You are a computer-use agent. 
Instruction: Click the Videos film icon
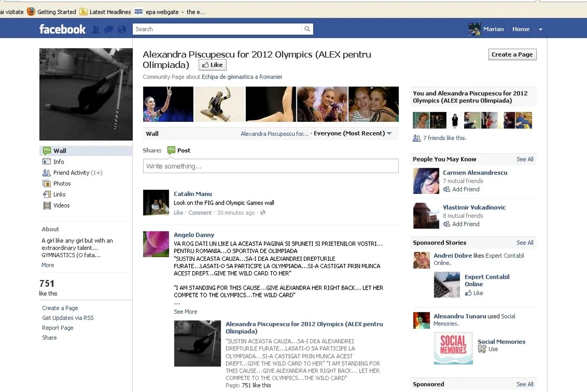[47, 205]
